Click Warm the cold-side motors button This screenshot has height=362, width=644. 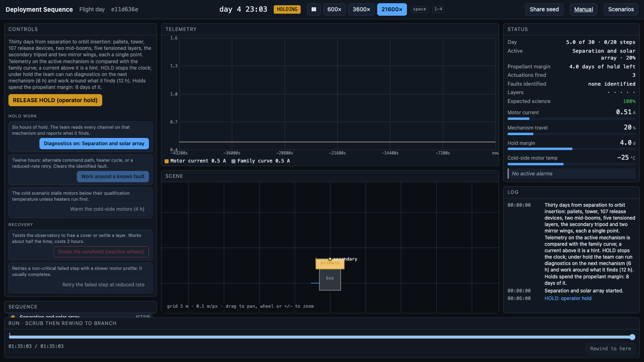click(x=107, y=209)
